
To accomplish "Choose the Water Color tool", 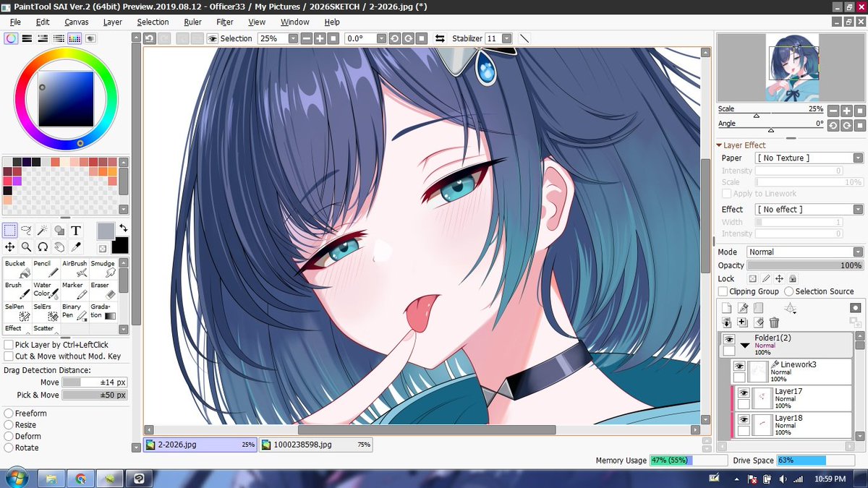I will [x=46, y=290].
